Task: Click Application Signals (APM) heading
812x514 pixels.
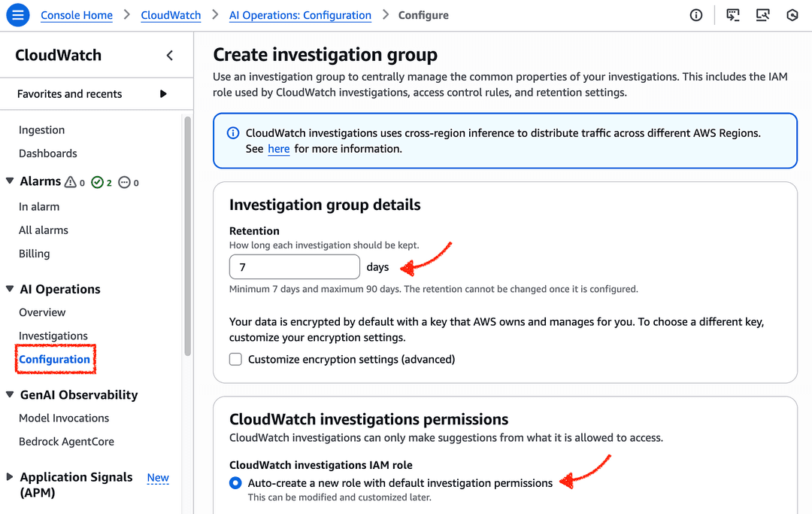Action: pyautogui.click(x=76, y=485)
